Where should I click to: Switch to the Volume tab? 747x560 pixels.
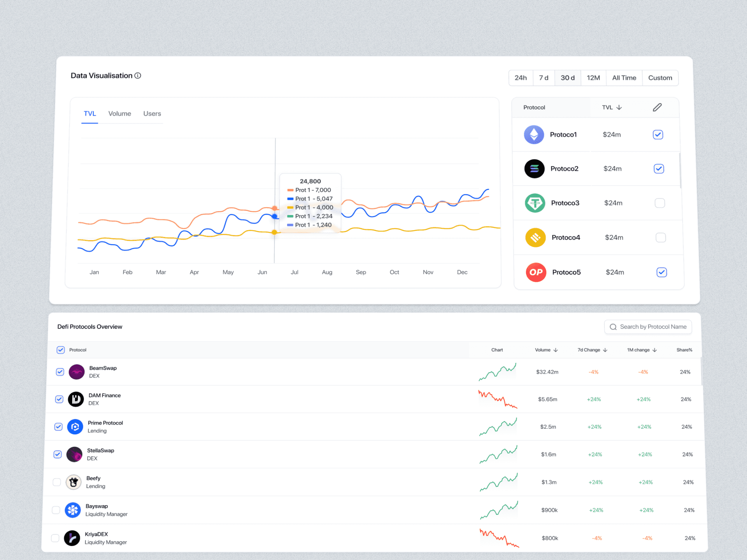(119, 114)
